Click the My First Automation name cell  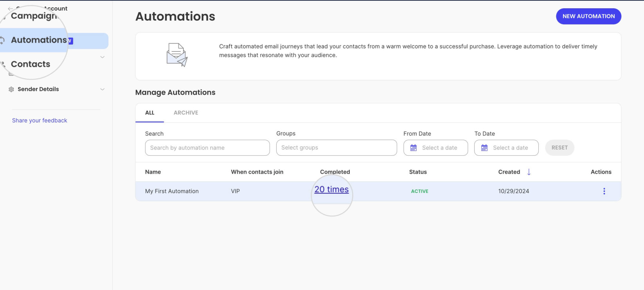172,191
